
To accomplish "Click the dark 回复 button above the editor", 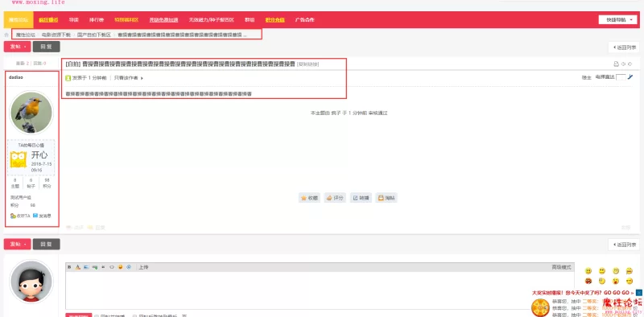I will click(47, 244).
